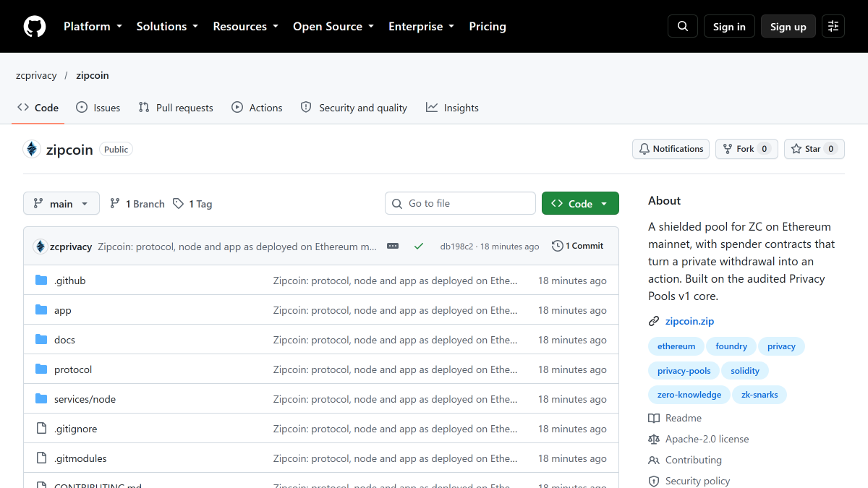Click the green commit status checkmark
The width and height of the screenshot is (868, 488).
coord(419,246)
